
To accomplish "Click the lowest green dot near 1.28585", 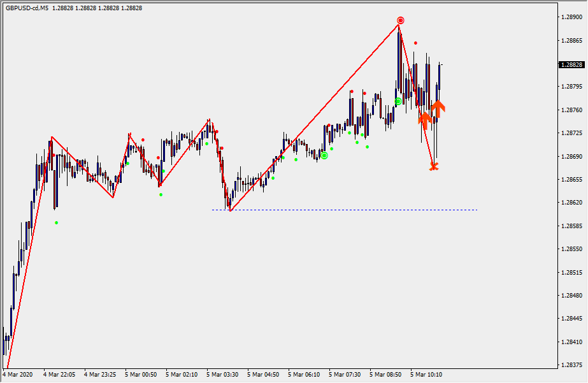I will pos(57,222).
